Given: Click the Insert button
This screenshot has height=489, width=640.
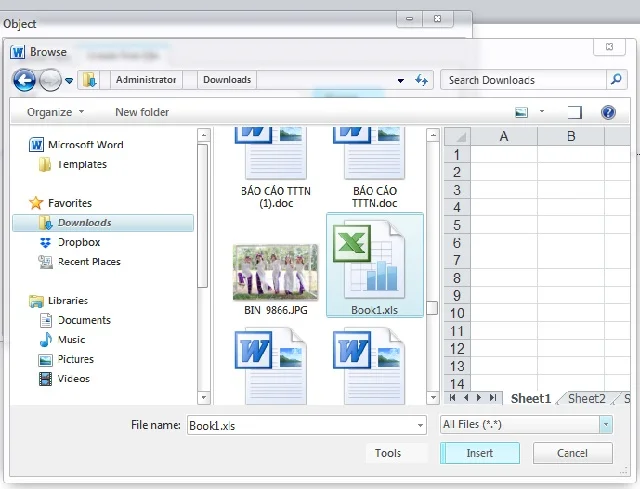Looking at the screenshot, I should pos(480,453).
